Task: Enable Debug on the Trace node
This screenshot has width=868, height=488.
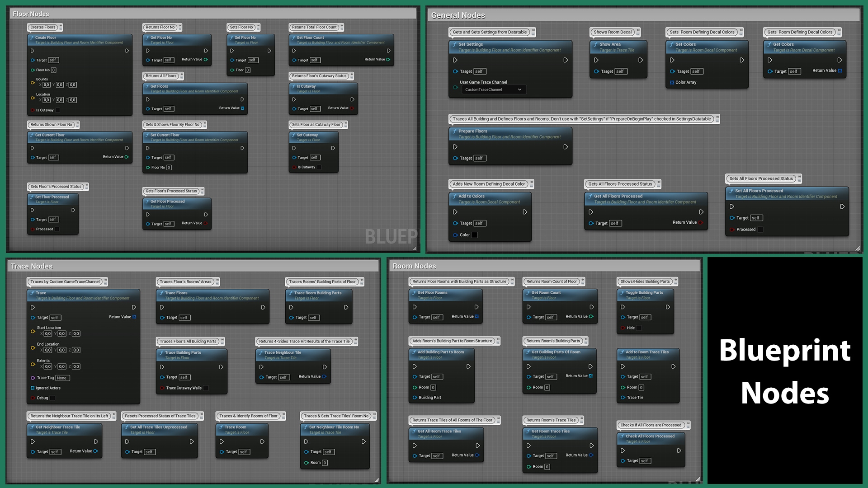Action: [52, 398]
